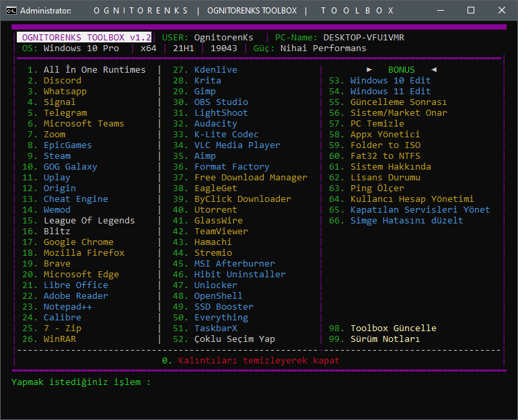Screen dimensions: 518x420
Task: Maximize the Toolbox console window
Action: point(471,11)
